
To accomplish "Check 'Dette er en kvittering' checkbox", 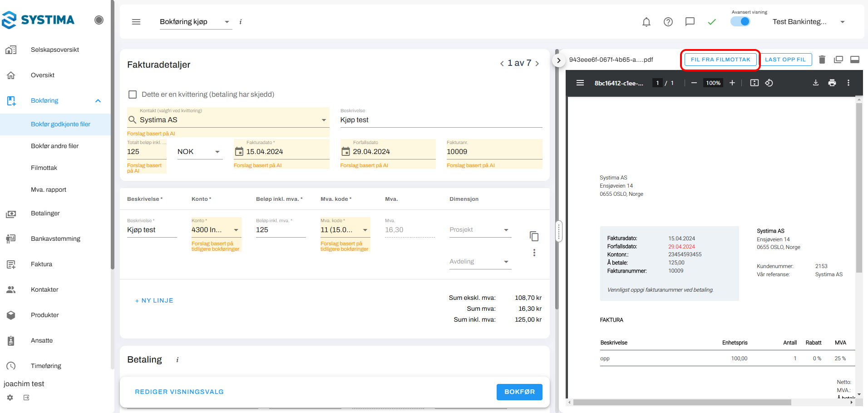I will 133,95.
